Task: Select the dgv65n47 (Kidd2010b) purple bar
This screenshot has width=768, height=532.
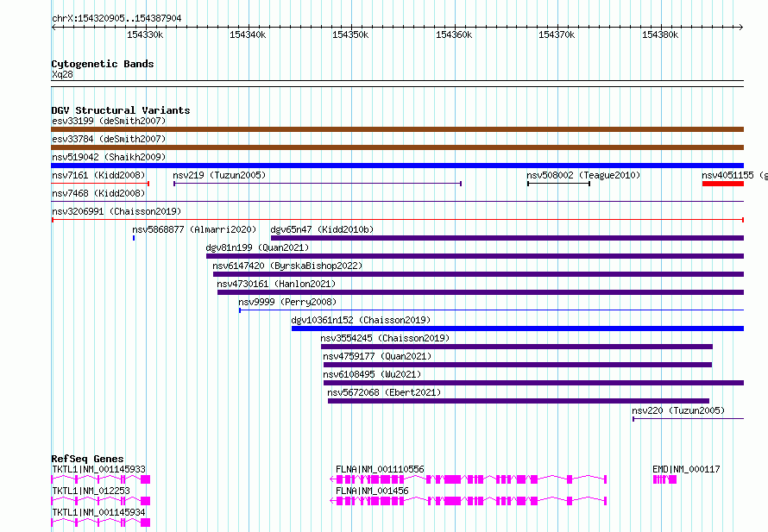Action: (507, 238)
